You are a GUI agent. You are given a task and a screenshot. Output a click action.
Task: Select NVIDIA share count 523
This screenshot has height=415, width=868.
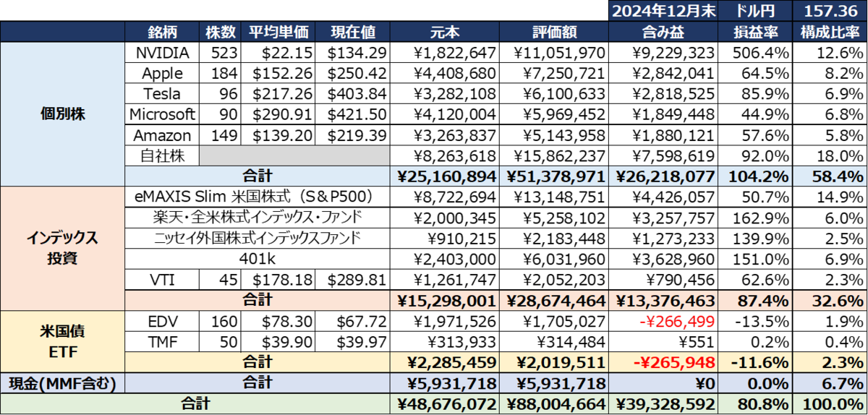click(220, 53)
